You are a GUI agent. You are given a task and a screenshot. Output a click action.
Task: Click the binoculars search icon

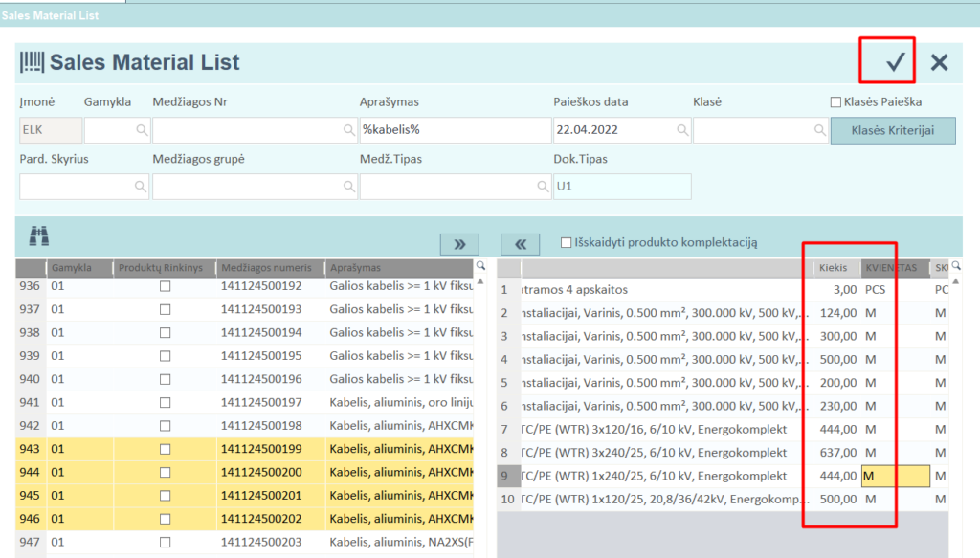pos(39,235)
